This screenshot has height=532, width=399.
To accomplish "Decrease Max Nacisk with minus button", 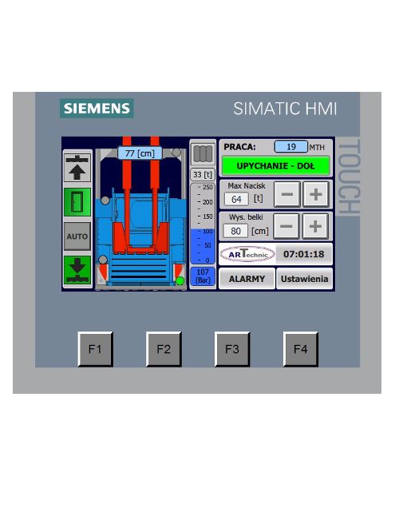I will click(x=286, y=194).
